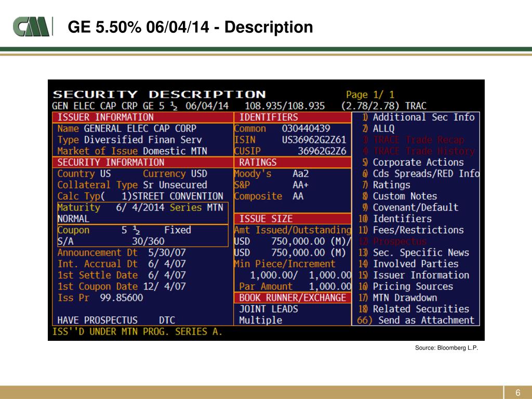Open Involved Parties option 14
The height and width of the screenshot is (399, 532).
pyautogui.click(x=408, y=263)
